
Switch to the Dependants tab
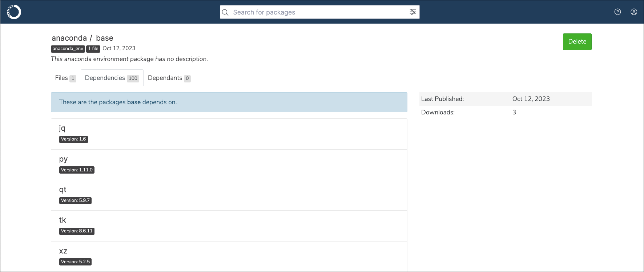169,78
